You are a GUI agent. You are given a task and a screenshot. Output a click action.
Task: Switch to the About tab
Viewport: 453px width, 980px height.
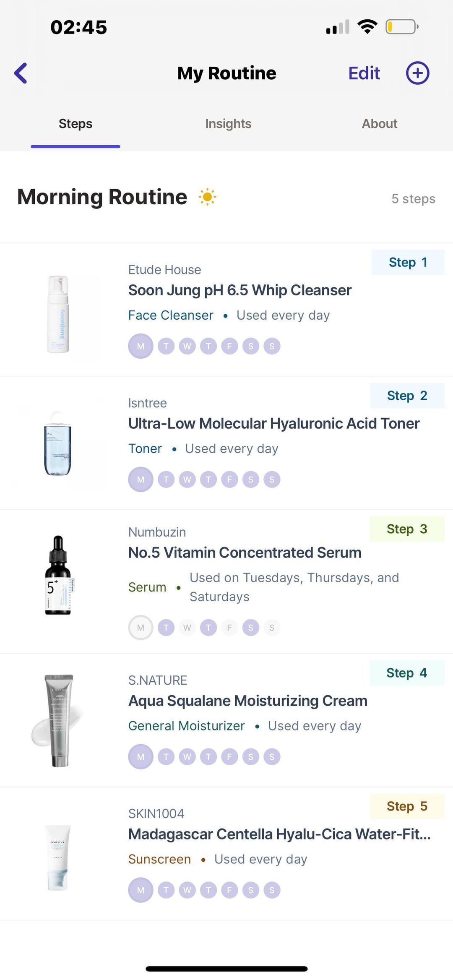click(380, 124)
